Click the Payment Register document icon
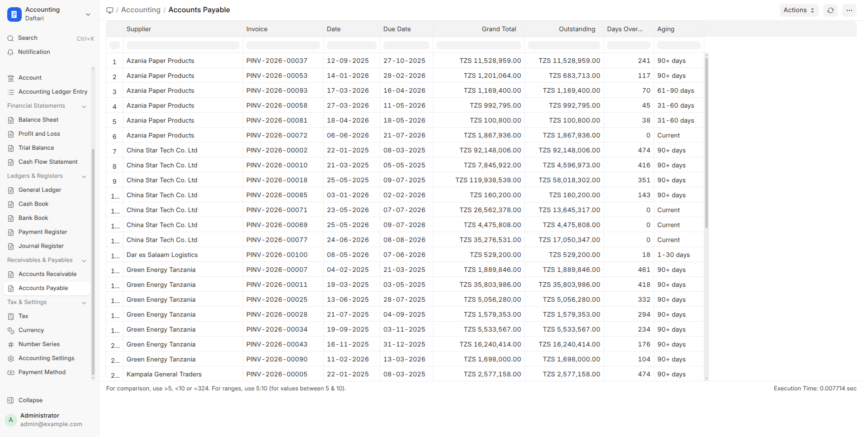The image size is (868, 437). click(11, 233)
